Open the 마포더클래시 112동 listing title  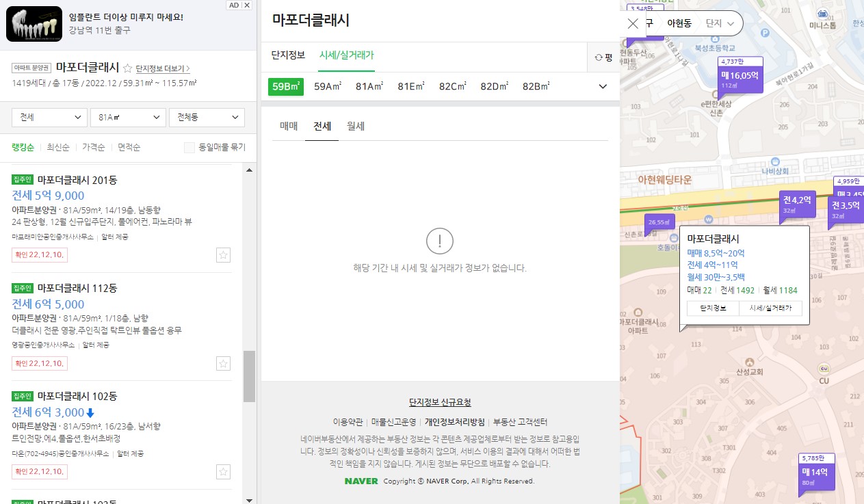coord(77,288)
